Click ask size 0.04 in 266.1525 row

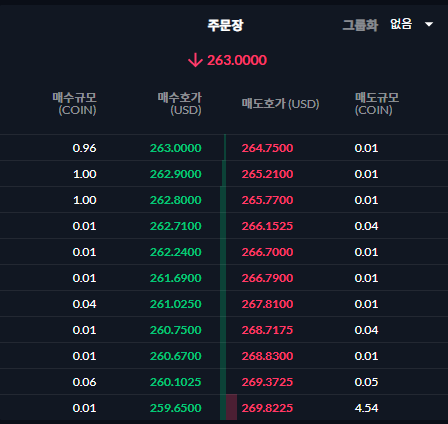click(366, 226)
